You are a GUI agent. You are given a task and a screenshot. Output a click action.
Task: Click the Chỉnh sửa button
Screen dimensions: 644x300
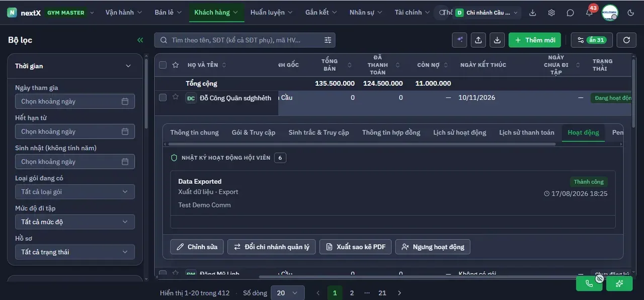[197, 247]
